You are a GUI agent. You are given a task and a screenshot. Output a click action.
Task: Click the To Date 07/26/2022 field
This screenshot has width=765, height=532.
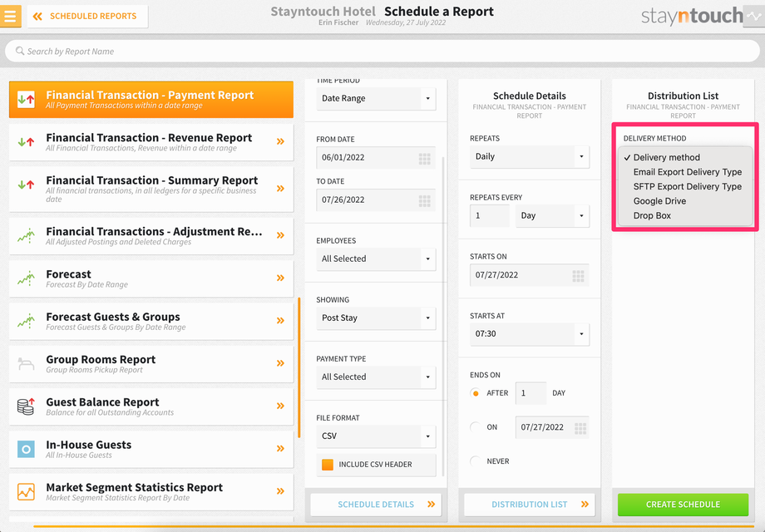[376, 200]
